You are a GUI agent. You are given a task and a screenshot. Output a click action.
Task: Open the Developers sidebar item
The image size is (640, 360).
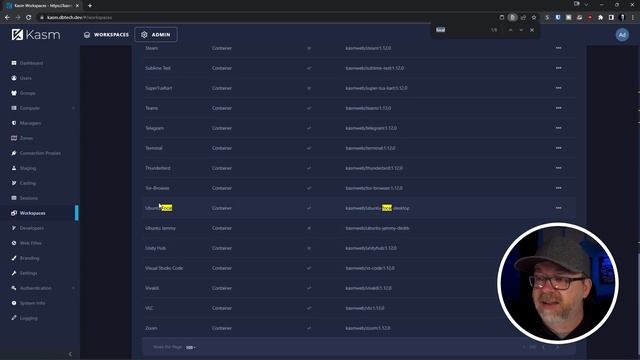click(x=31, y=228)
